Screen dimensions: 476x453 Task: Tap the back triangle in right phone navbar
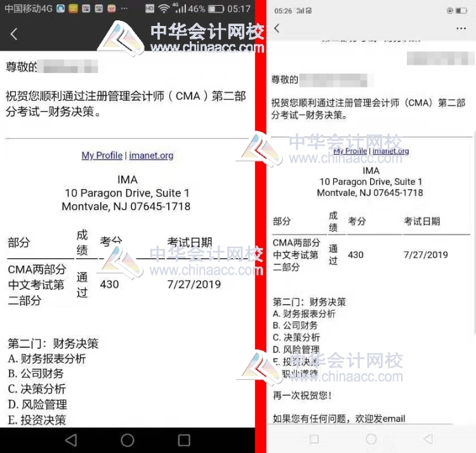(x=428, y=439)
